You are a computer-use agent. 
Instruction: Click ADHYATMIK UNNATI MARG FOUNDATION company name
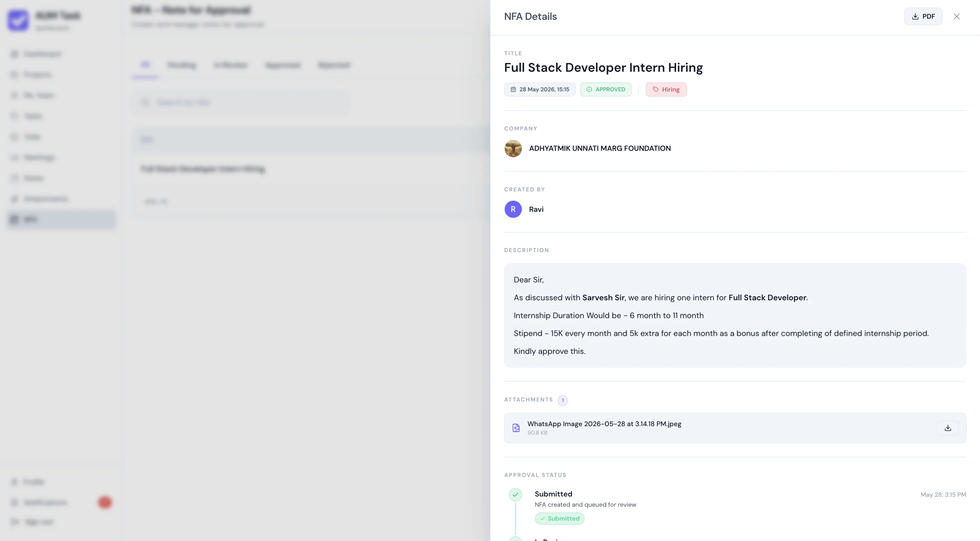(600, 148)
